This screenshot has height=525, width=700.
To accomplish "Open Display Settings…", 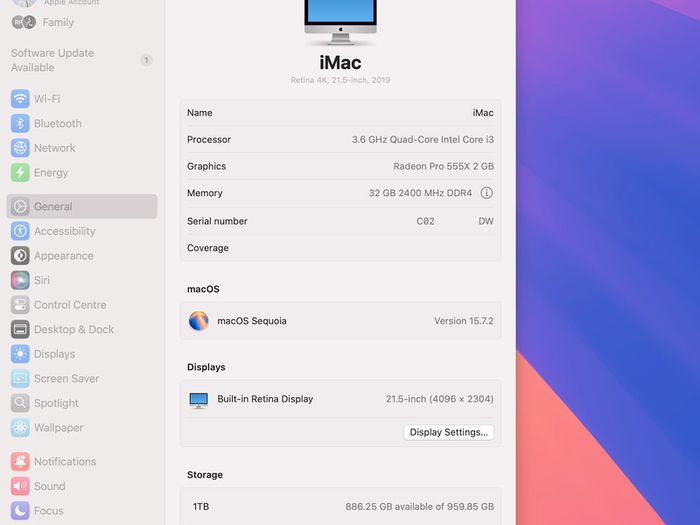I will [449, 432].
